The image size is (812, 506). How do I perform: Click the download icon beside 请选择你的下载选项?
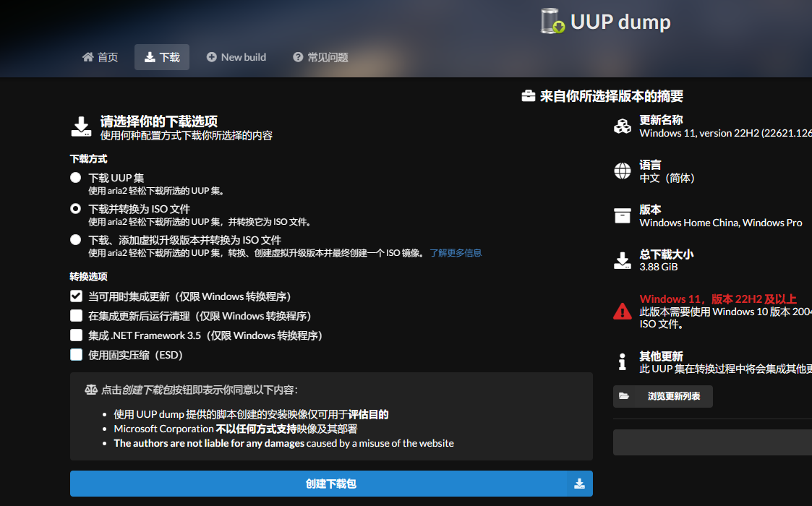pyautogui.click(x=81, y=127)
